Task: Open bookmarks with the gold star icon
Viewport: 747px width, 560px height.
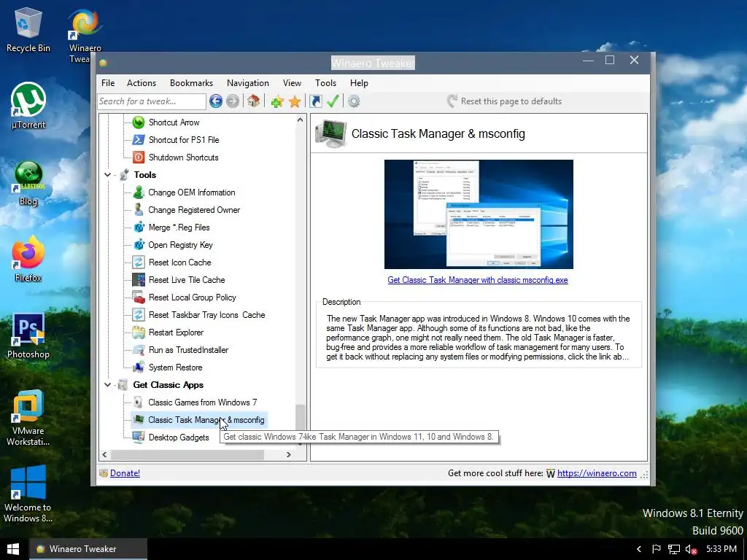Action: [x=295, y=101]
